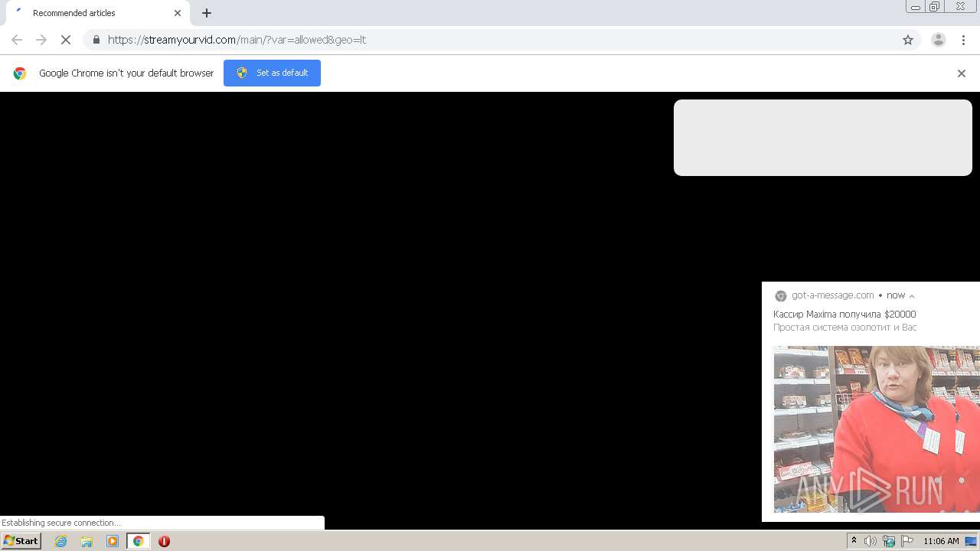The height and width of the screenshot is (551, 980).
Task: Open the media player taskbar icon
Action: pyautogui.click(x=113, y=541)
